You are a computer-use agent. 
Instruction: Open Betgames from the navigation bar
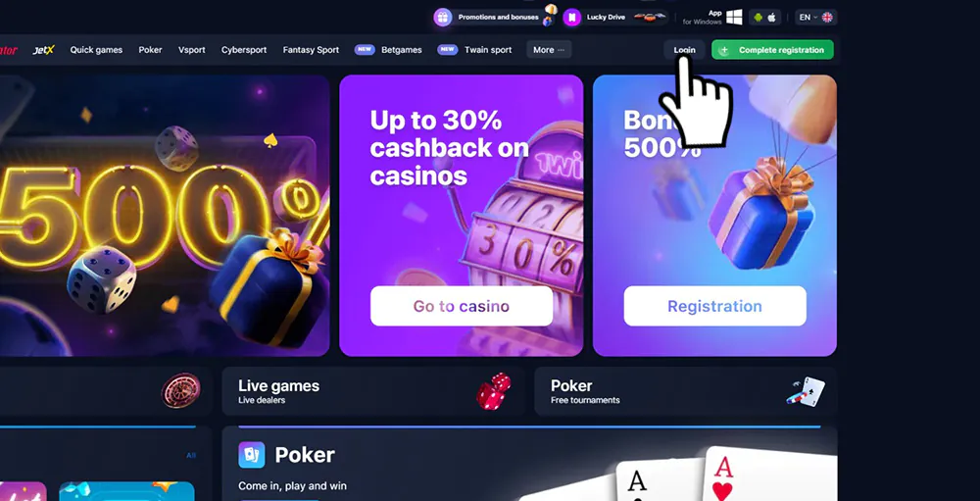401,50
